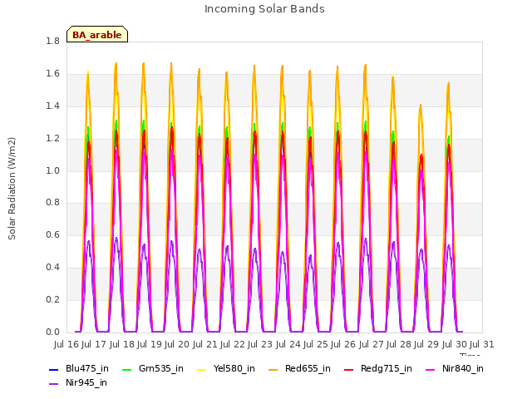Click the Jul 16 x-axis date label
The height and width of the screenshot is (399, 532).
tap(66, 344)
